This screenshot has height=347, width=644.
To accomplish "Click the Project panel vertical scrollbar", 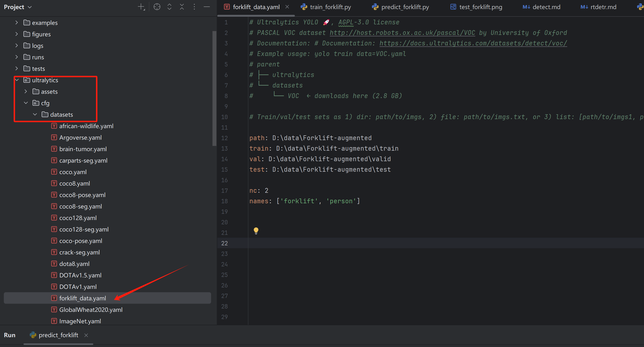I will [x=214, y=88].
